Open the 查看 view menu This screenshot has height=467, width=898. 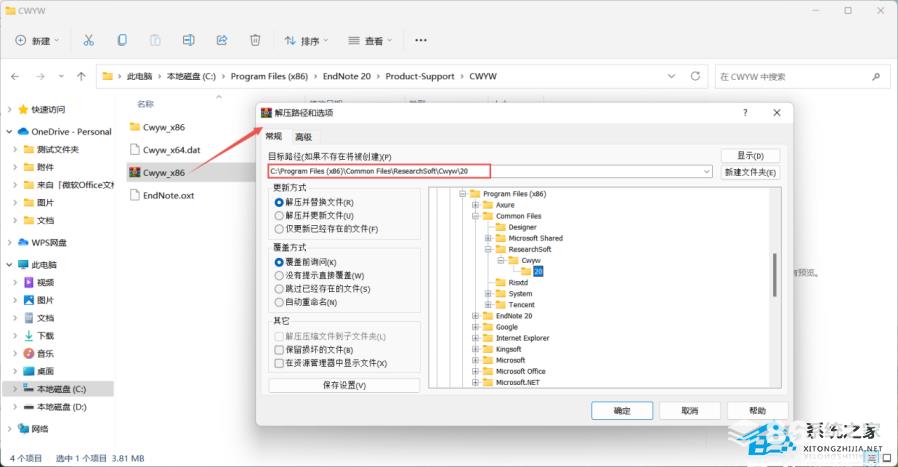point(370,41)
